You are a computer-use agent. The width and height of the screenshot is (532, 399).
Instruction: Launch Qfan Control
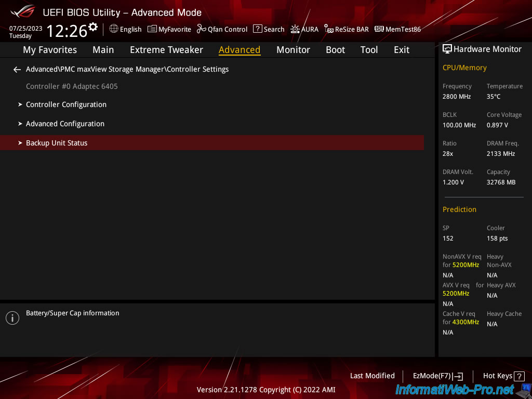[x=228, y=30]
